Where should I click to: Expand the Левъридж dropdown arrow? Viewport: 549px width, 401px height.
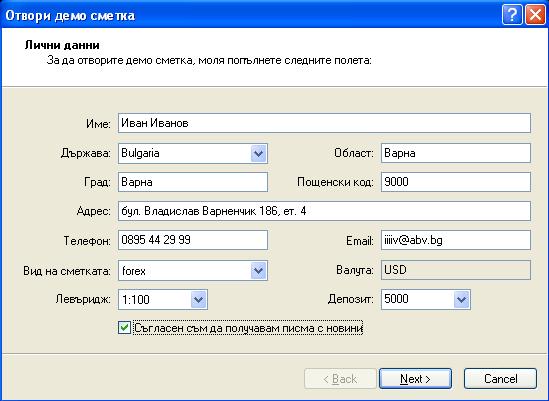[199, 300]
